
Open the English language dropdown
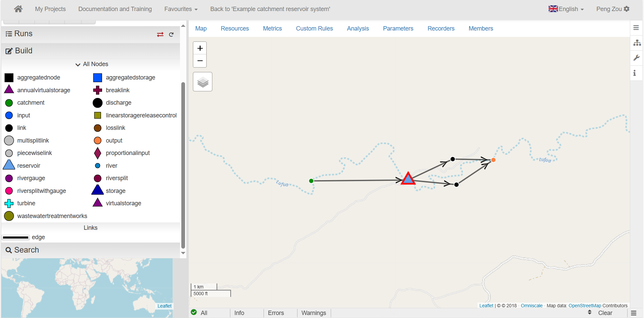(x=566, y=9)
